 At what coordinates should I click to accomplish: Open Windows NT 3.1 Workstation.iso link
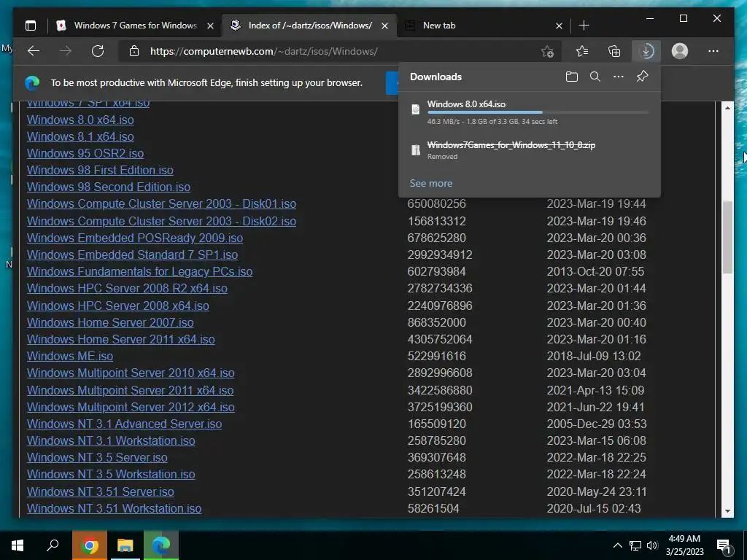coord(111,441)
